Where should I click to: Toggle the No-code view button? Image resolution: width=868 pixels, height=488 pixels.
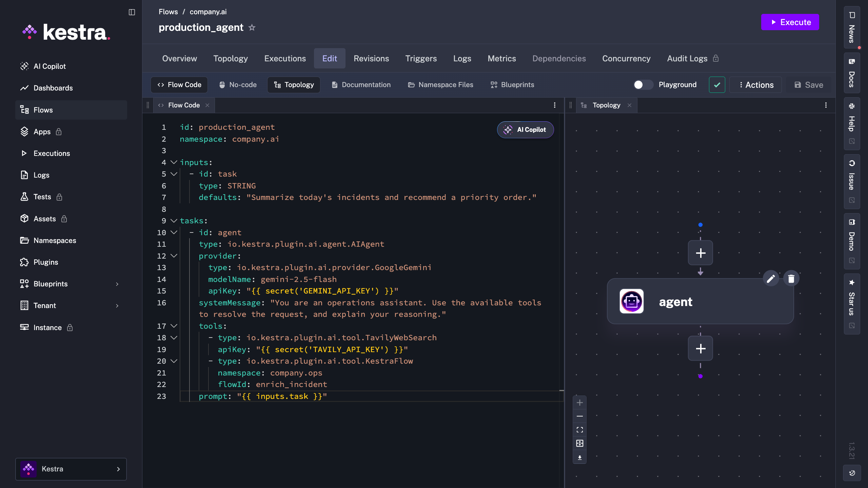[238, 85]
